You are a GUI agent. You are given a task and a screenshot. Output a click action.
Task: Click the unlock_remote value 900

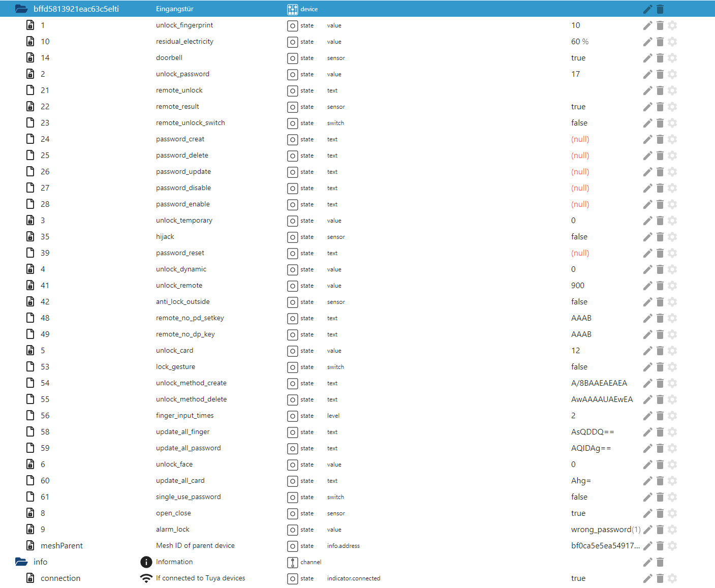pos(578,286)
